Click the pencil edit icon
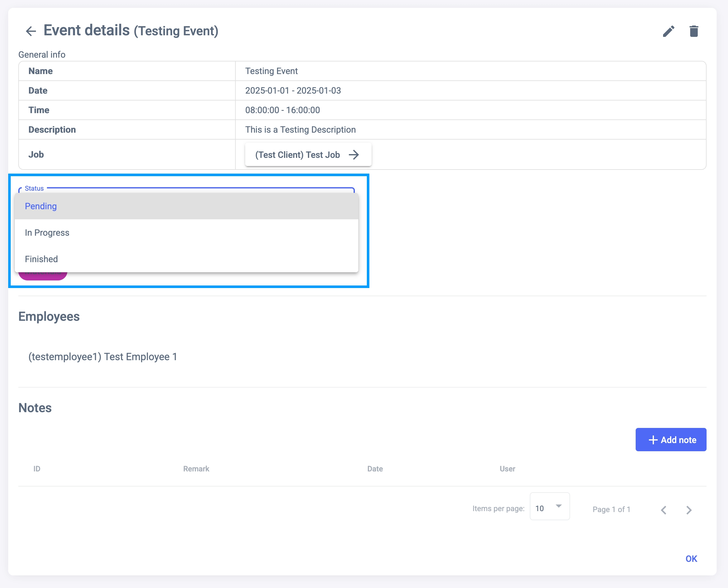728x588 pixels. point(668,31)
